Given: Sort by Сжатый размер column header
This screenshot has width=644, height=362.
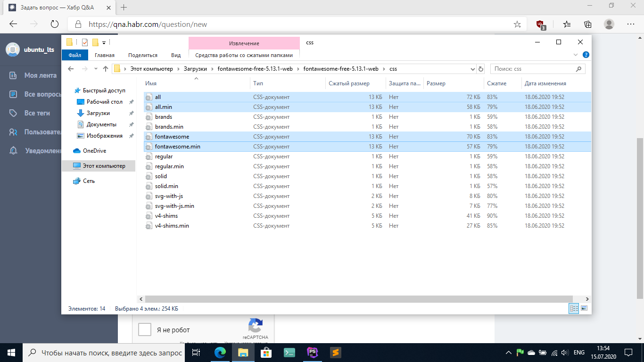Looking at the screenshot, I should pos(355,83).
